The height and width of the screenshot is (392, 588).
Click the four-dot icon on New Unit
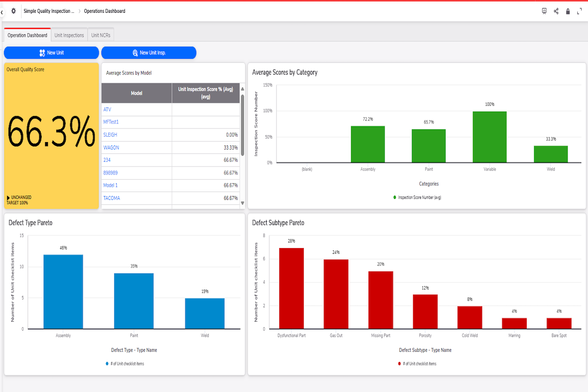tap(42, 53)
